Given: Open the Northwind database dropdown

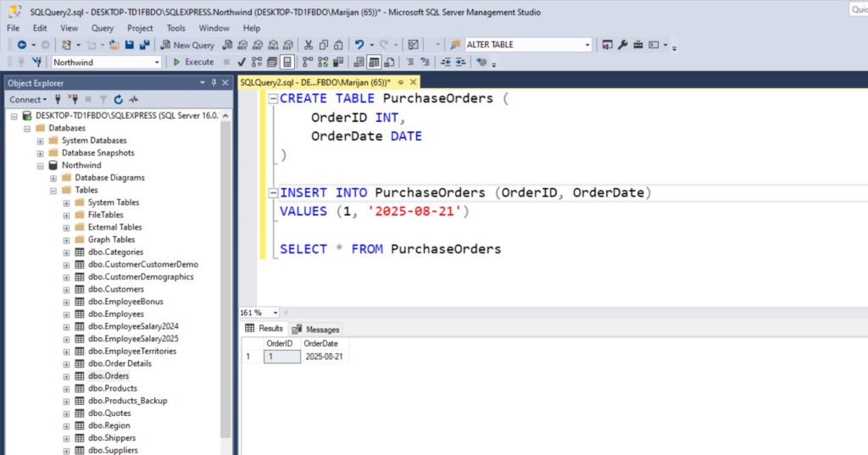Looking at the screenshot, I should pyautogui.click(x=106, y=62).
